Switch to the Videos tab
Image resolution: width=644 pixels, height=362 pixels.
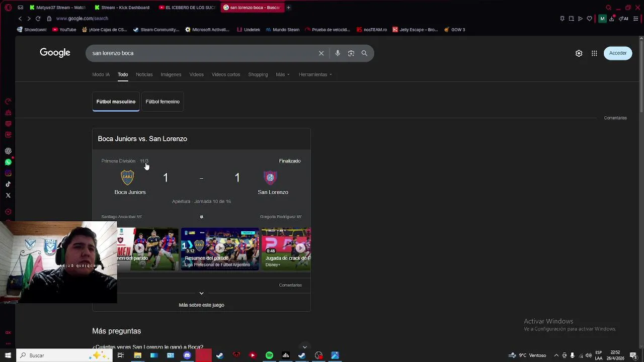196,74
